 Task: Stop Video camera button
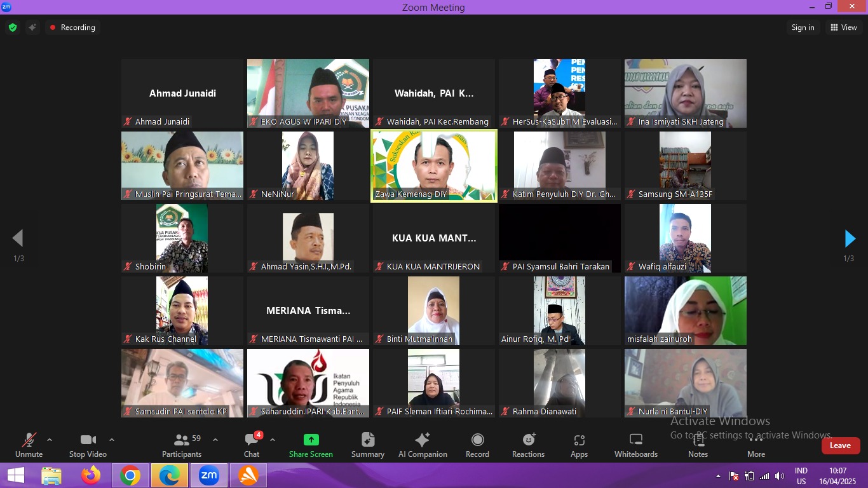click(88, 445)
